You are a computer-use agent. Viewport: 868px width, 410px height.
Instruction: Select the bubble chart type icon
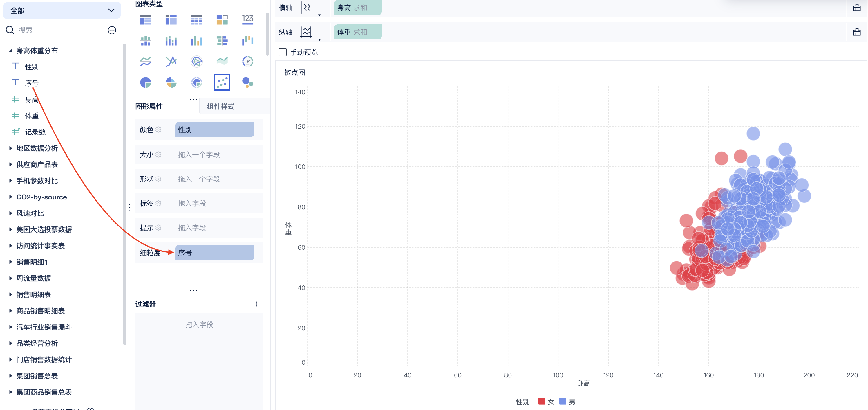tap(247, 82)
